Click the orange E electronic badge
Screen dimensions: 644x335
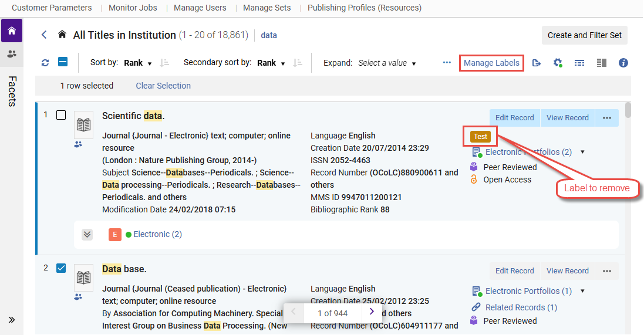[x=115, y=235]
